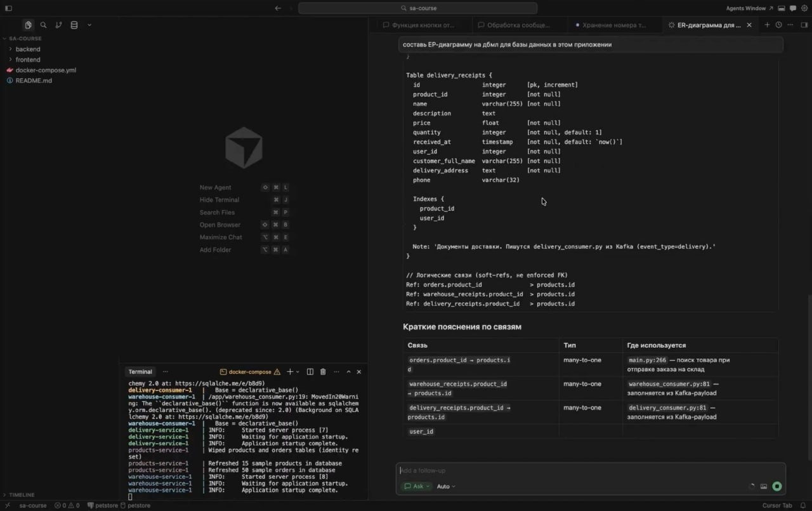Split the terminal pane
812x511 pixels.
coord(310,372)
